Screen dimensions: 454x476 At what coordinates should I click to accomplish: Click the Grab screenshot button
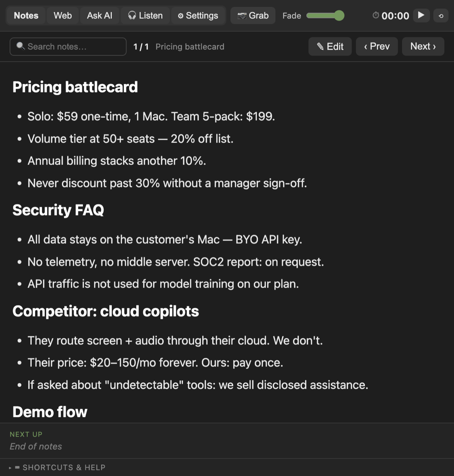253,16
